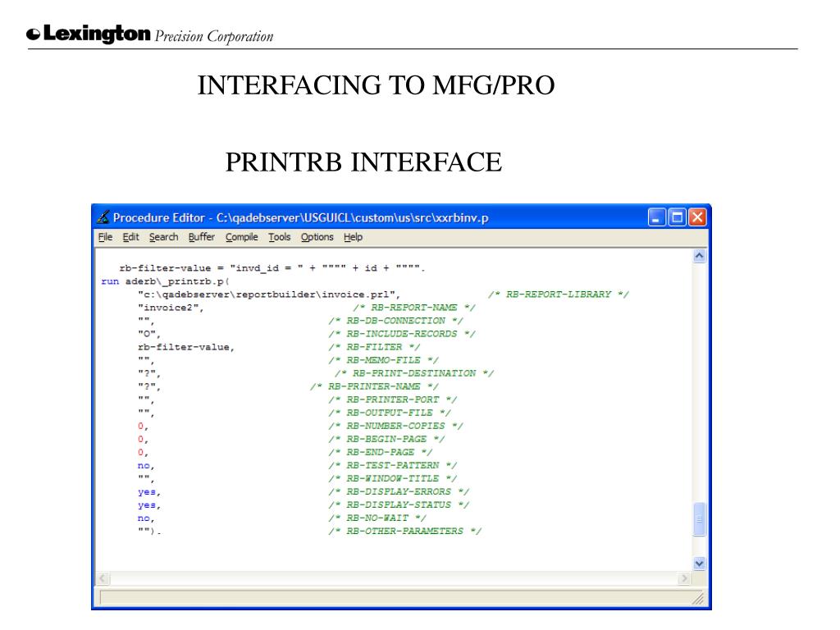The image size is (840, 630).
Task: Open the Search menu
Action: 163,237
